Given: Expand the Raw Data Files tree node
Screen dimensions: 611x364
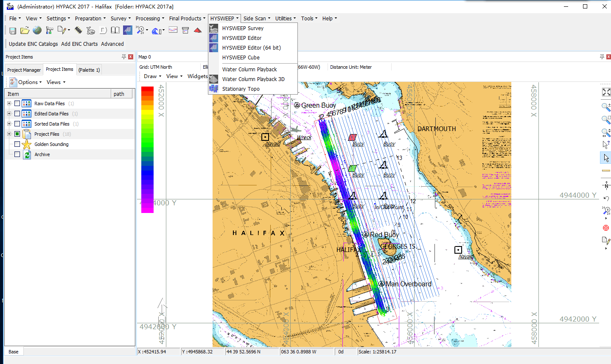Looking at the screenshot, I should pos(9,104).
